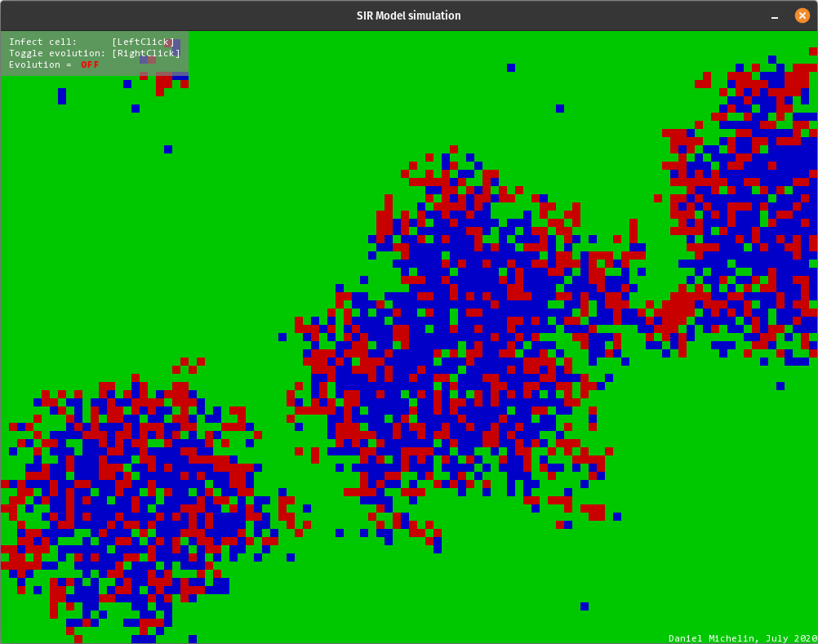Viewport: 818px width, 644px height.
Task: Click the semi-transparent instruction overlay panel
Action: coord(94,53)
